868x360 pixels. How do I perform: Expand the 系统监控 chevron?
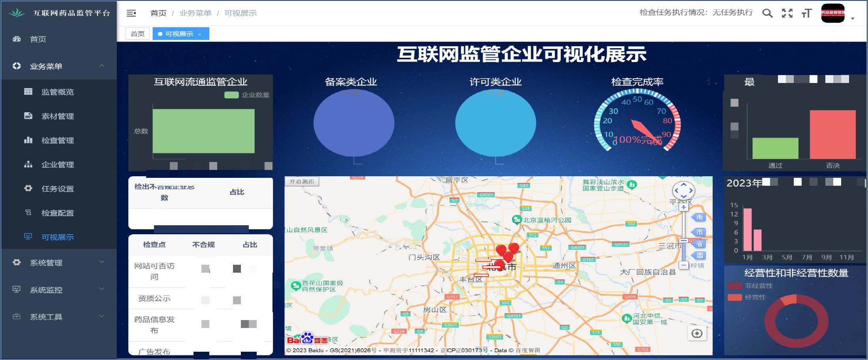coord(102,289)
